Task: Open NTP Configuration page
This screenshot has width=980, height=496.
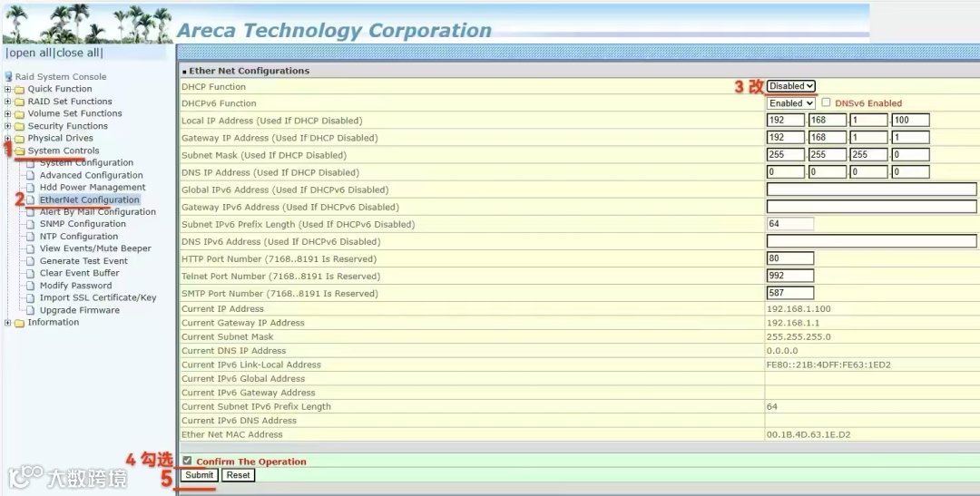Action: point(79,237)
